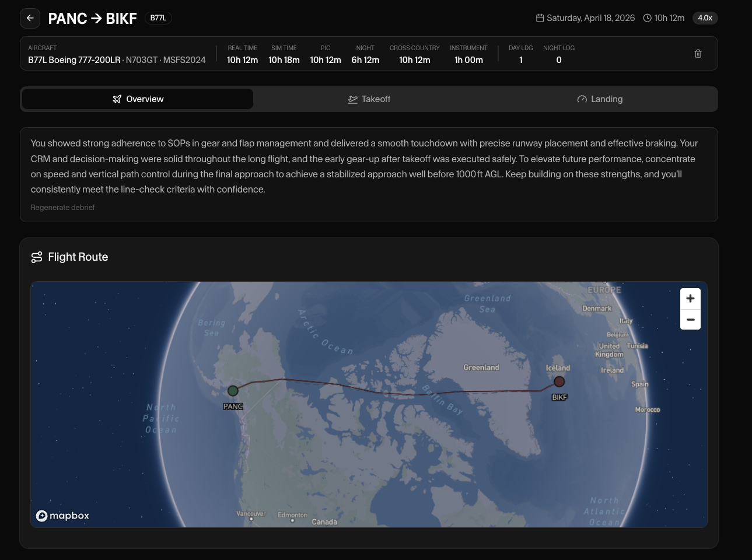Click the Edmonton city label on map
Image resolution: width=752 pixels, height=560 pixels.
pos(292,515)
